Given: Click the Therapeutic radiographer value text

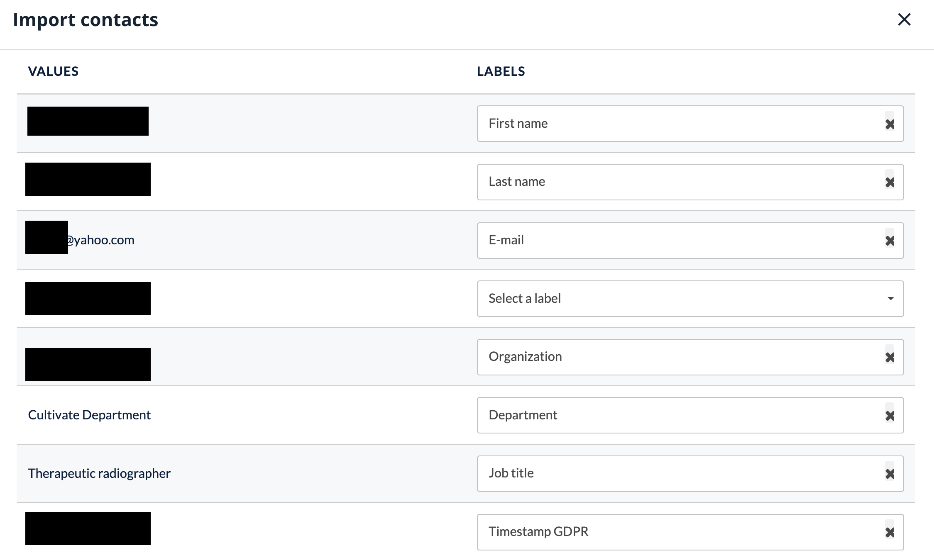Looking at the screenshot, I should 99,473.
